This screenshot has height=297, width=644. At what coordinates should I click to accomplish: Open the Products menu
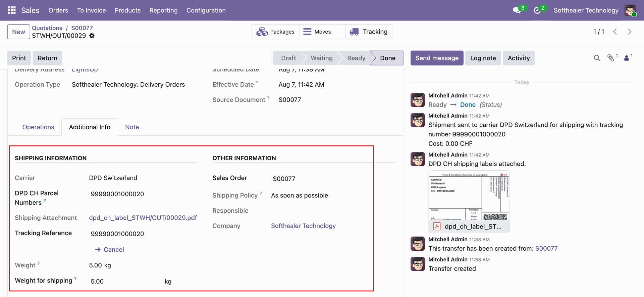point(128,10)
